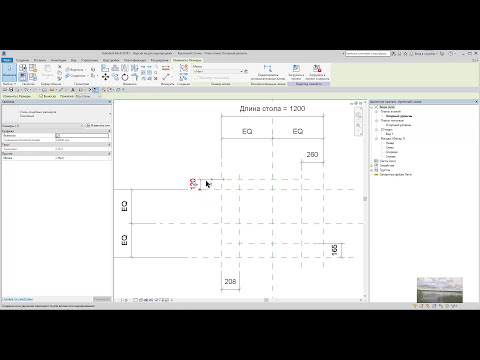Viewport: 480px width, 360px height.
Task: Click the Rotate tool icon
Action: tap(125, 77)
